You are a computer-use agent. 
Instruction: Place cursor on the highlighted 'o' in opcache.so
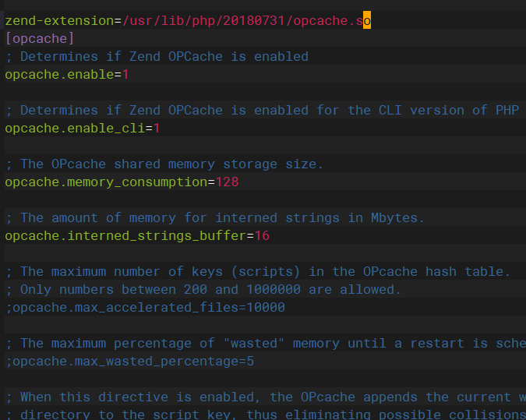[367, 20]
